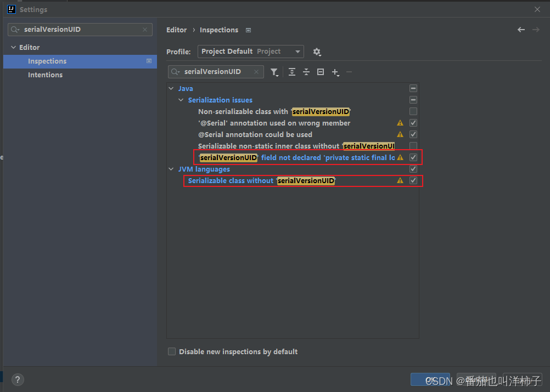This screenshot has height=392, width=550.
Task: Uncheck Serializable class without serialVersionUID
Action: pyautogui.click(x=413, y=181)
